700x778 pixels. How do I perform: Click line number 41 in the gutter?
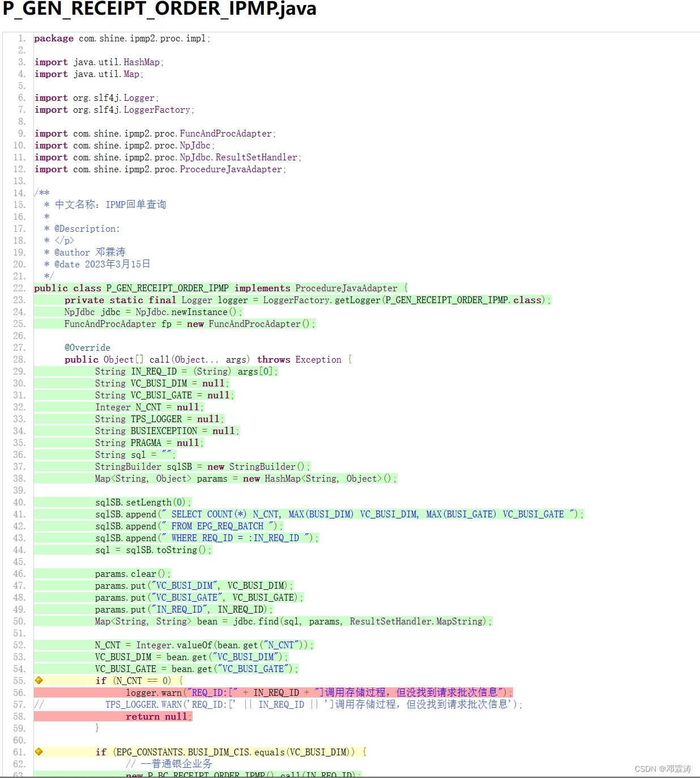point(19,514)
